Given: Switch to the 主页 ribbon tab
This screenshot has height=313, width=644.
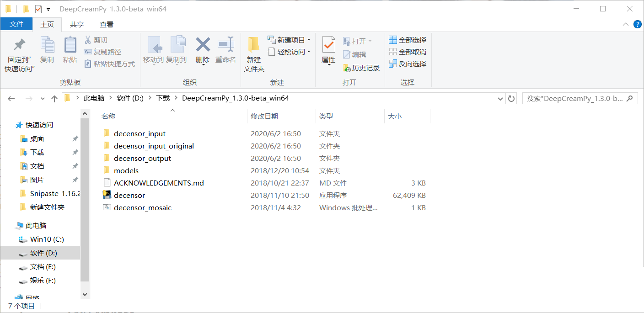Looking at the screenshot, I should point(47,24).
